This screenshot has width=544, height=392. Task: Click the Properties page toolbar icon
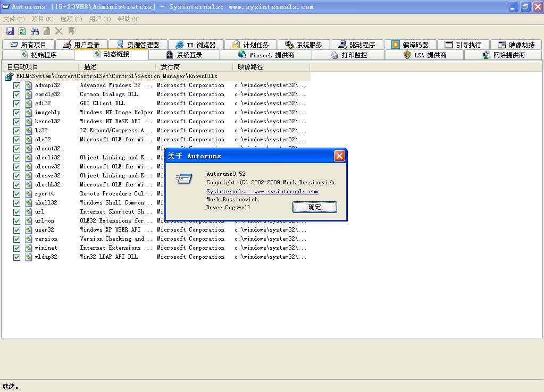pyautogui.click(x=47, y=31)
